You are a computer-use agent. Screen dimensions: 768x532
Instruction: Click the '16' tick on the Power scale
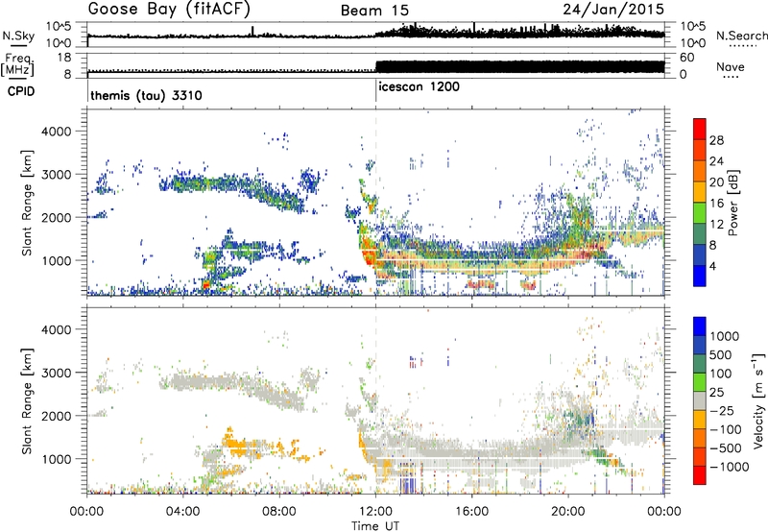pyautogui.click(x=716, y=204)
